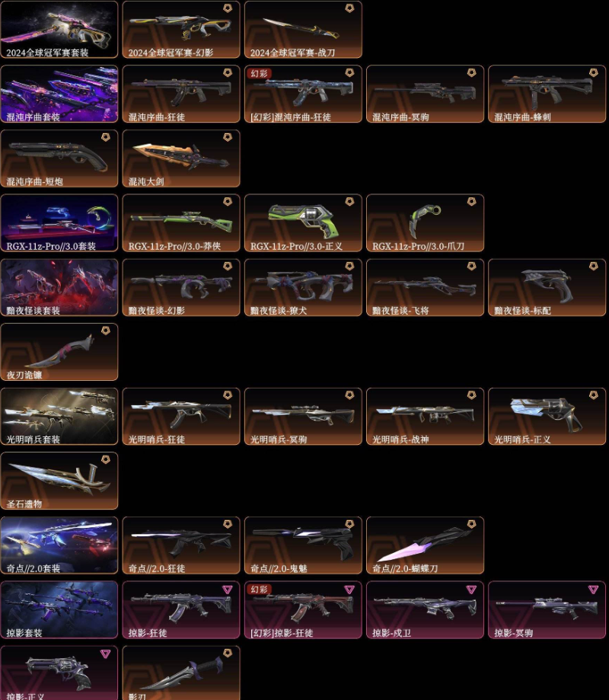609x700 pixels.
Task: Click the red 幻彩 tag on the 掠影-狂徒 card
Action: pyautogui.click(x=259, y=590)
